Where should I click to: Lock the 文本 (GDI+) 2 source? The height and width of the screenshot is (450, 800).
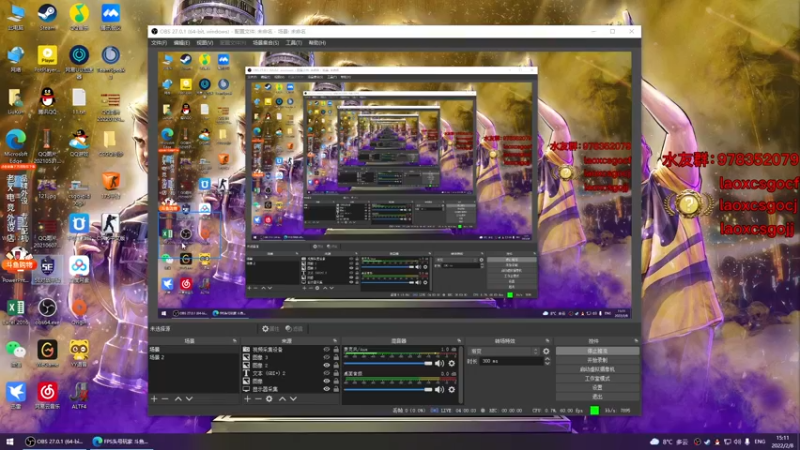tap(336, 373)
